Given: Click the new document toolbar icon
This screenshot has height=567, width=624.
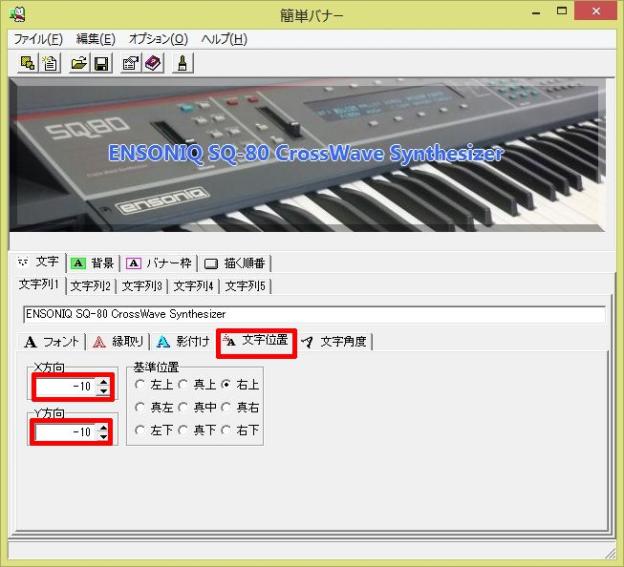Looking at the screenshot, I should [50, 63].
